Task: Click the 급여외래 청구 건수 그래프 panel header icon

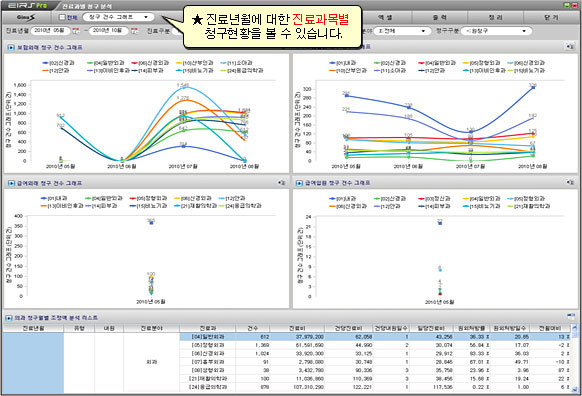Action: click(11, 183)
